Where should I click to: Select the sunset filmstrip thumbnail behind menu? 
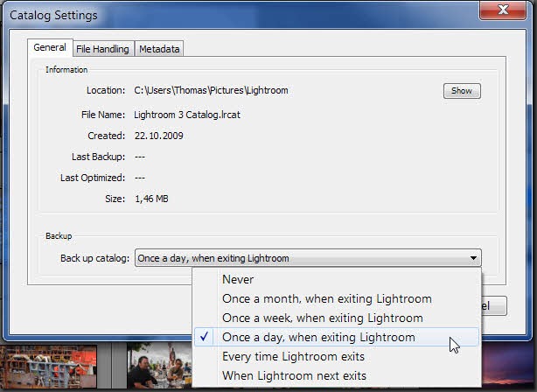point(508,365)
